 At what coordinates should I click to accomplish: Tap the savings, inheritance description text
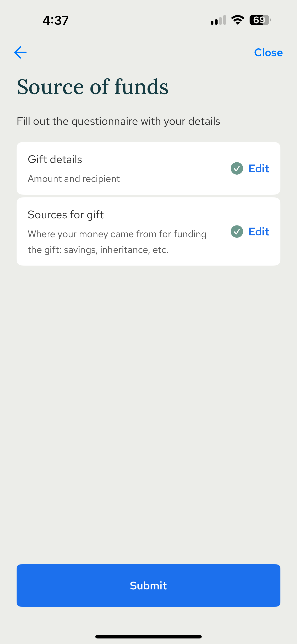(x=98, y=250)
